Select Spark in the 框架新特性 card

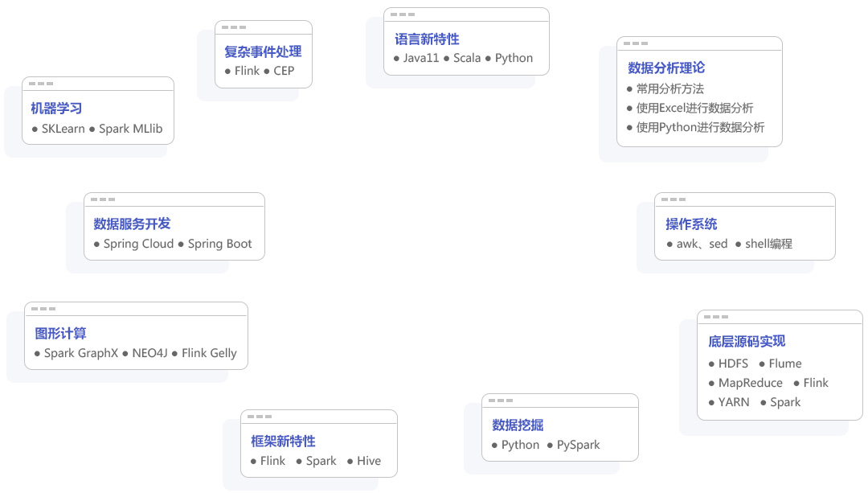[x=321, y=462]
